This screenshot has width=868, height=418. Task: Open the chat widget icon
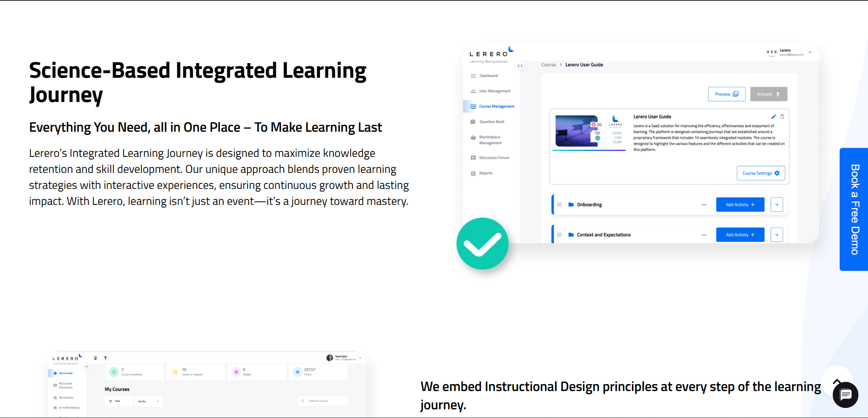point(845,395)
